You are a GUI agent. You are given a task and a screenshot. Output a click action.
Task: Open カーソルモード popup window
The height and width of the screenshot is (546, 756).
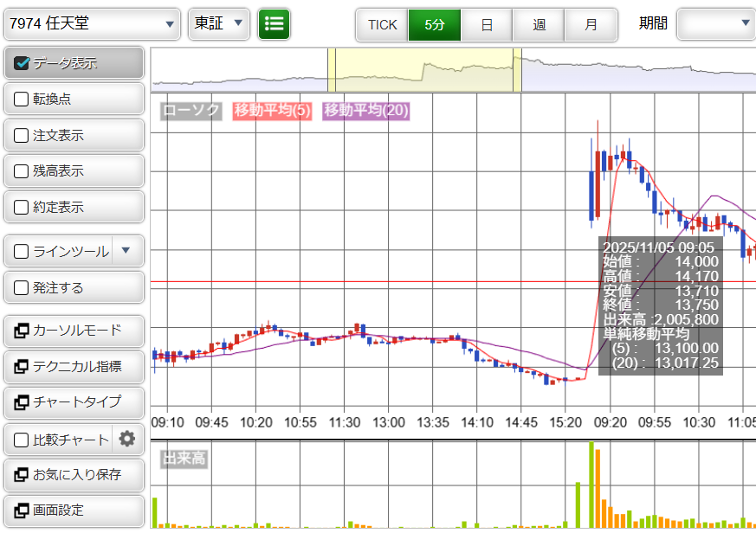pos(74,331)
